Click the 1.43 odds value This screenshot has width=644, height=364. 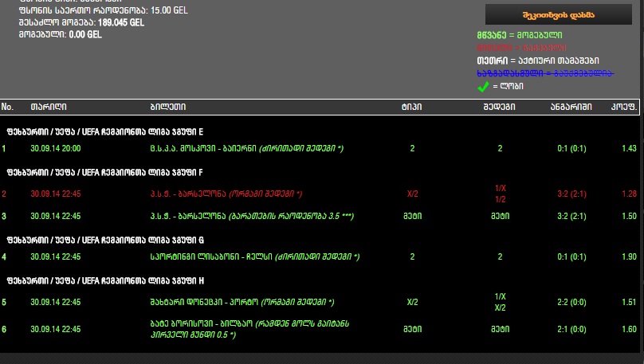(629, 148)
